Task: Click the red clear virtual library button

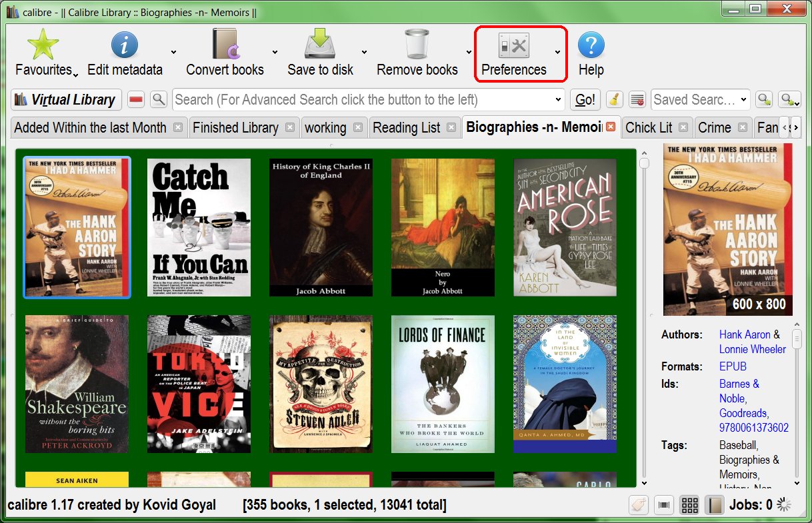Action: coord(136,100)
